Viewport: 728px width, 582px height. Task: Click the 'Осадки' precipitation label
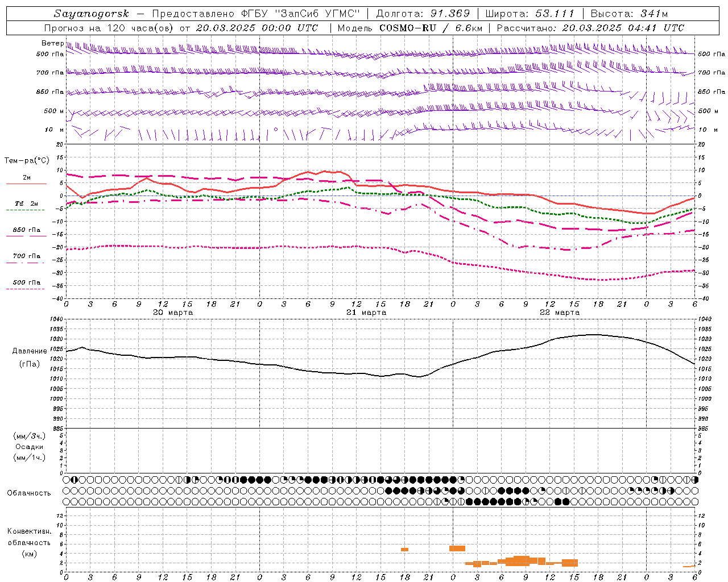[30, 447]
